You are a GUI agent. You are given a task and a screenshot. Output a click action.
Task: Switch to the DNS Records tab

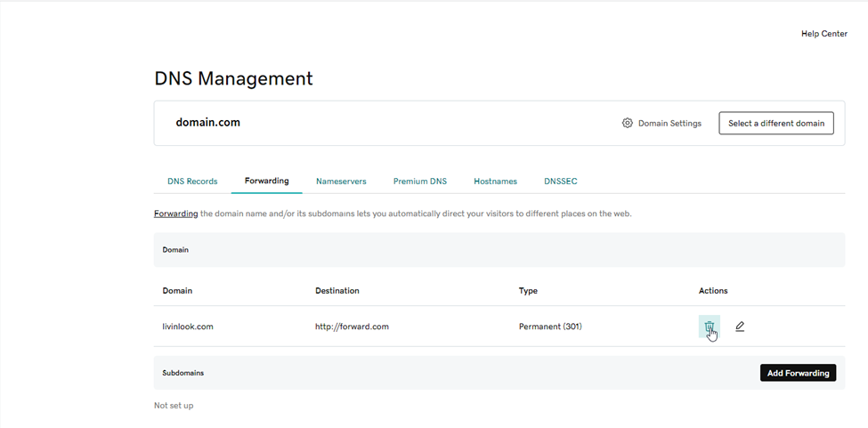pos(192,181)
